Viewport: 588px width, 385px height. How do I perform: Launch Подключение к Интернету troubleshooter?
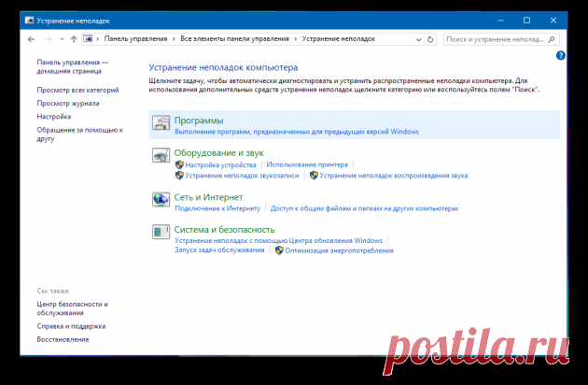point(217,208)
